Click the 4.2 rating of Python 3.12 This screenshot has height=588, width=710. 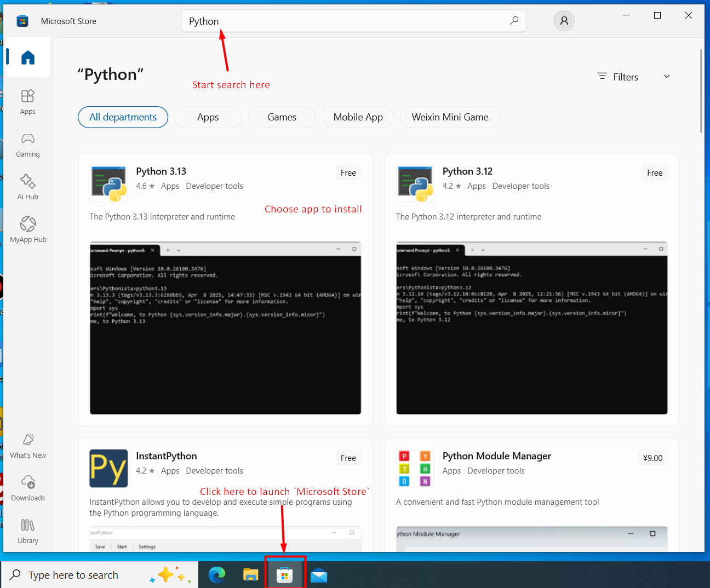coord(452,186)
